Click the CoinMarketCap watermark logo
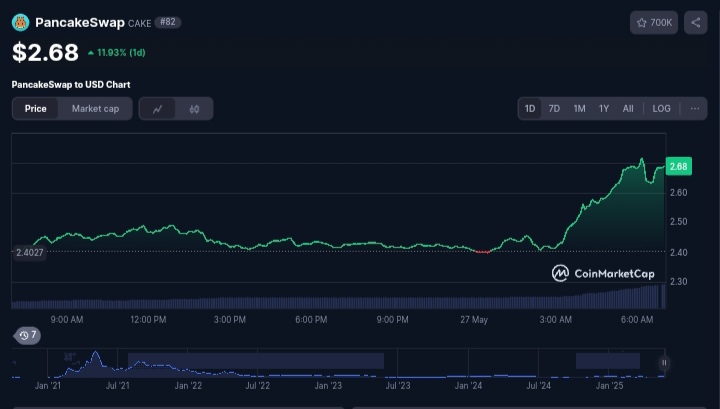This screenshot has height=409, width=720. pos(602,273)
